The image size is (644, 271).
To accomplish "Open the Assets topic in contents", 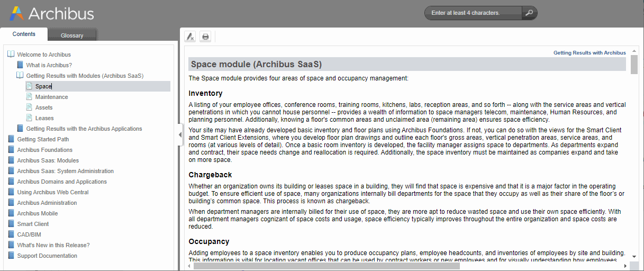I will click(44, 107).
